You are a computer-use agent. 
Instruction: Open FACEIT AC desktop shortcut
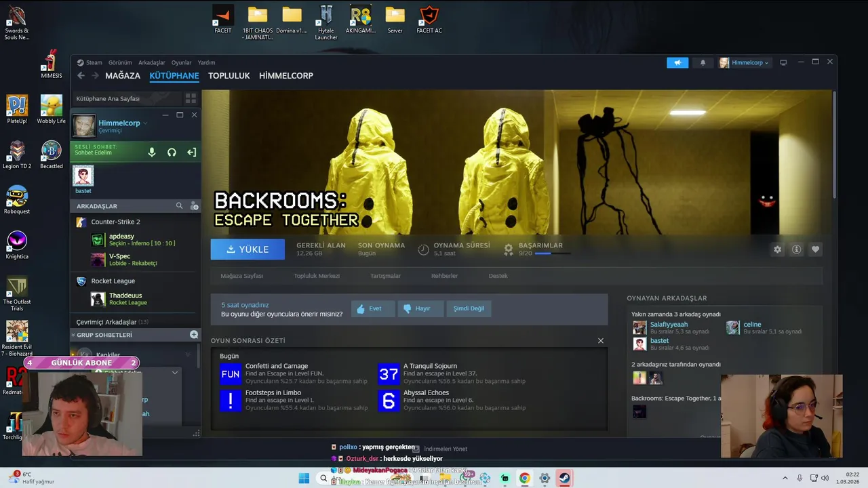(x=429, y=19)
